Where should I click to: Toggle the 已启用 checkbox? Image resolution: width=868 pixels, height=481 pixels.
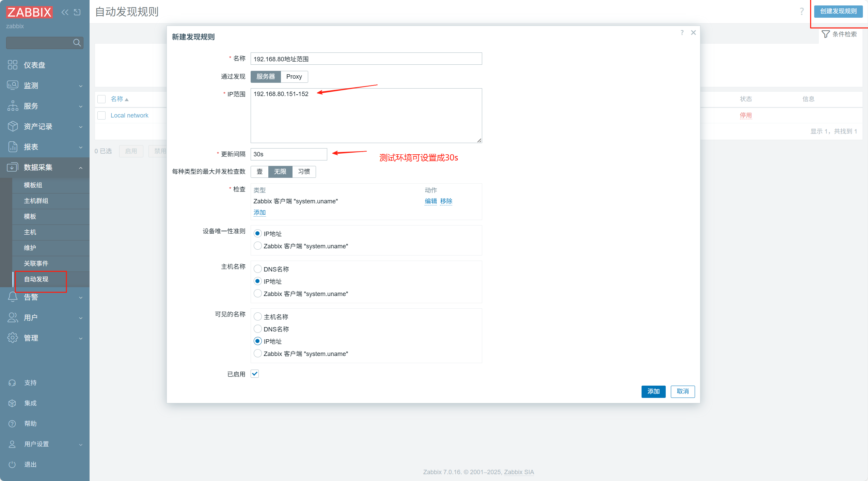[x=255, y=374]
